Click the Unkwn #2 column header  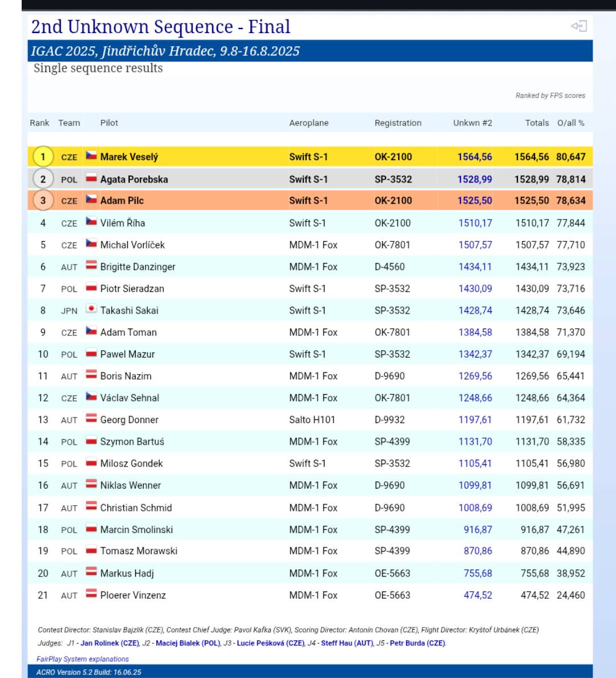coord(472,123)
